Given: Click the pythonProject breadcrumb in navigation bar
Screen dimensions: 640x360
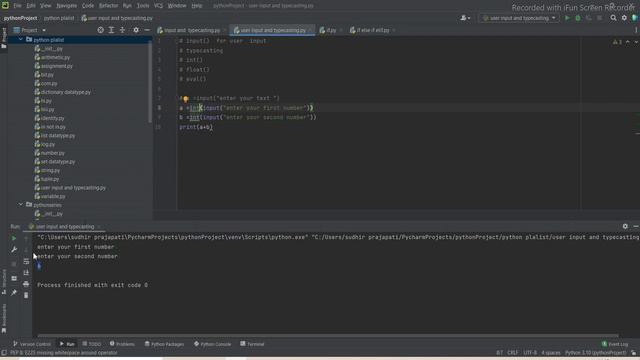Looking at the screenshot, I should [20, 18].
